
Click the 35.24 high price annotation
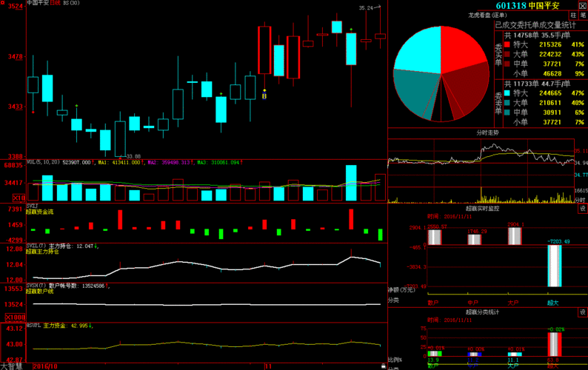point(366,8)
